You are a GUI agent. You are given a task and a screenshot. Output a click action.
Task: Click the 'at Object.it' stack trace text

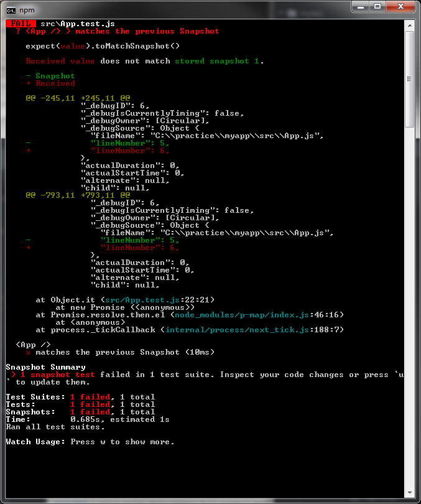[65, 300]
